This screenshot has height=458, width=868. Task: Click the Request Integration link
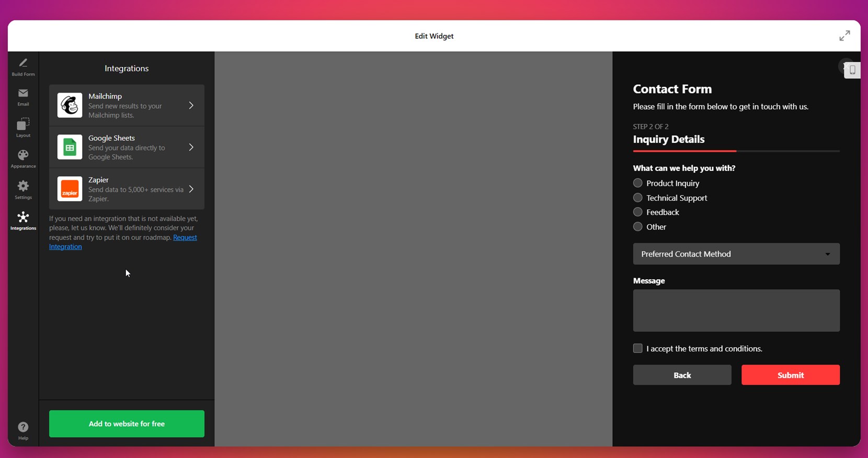coord(185,237)
